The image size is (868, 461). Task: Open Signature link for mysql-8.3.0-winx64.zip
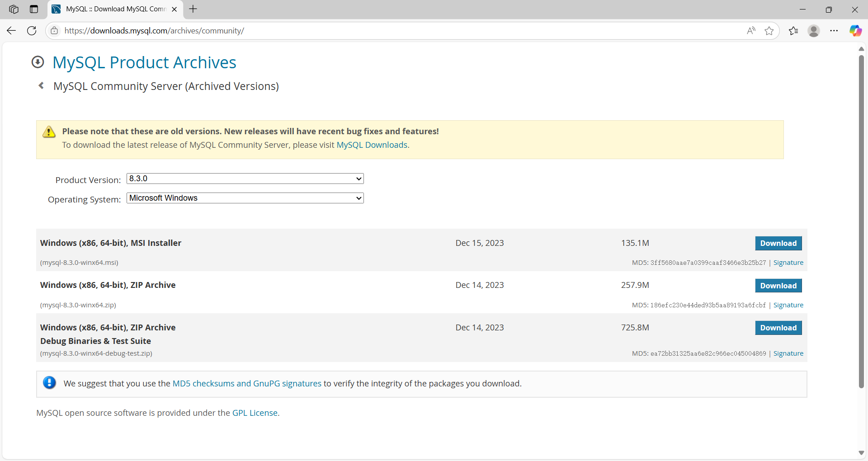788,305
